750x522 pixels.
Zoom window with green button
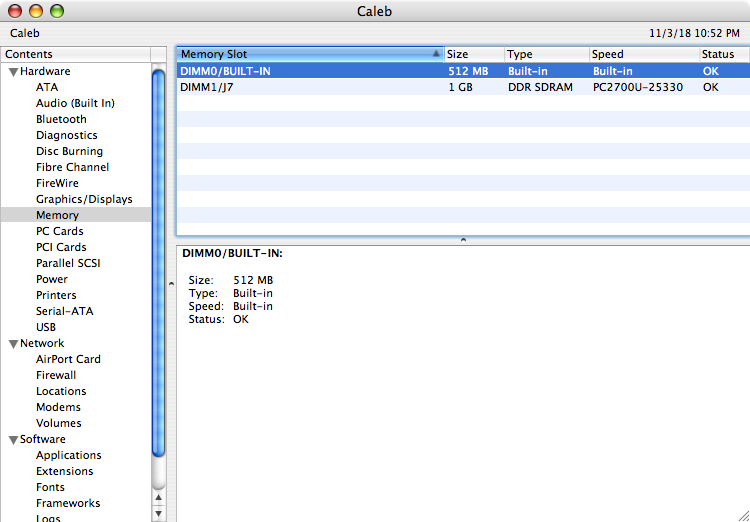57,11
